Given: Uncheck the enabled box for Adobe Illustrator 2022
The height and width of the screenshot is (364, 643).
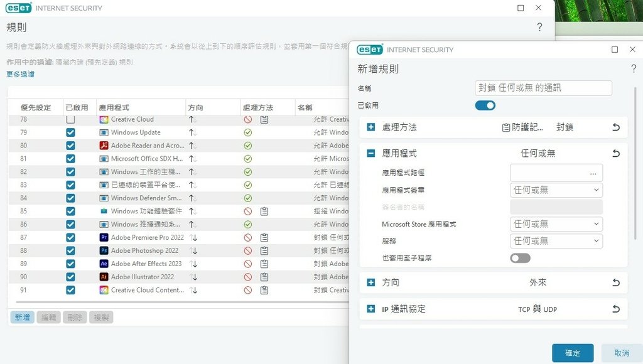Looking at the screenshot, I should click(70, 277).
